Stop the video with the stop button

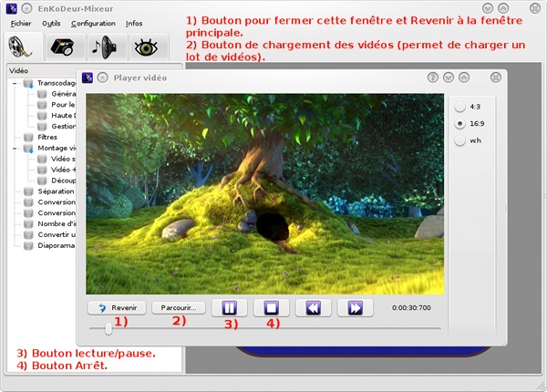pyautogui.click(x=271, y=308)
